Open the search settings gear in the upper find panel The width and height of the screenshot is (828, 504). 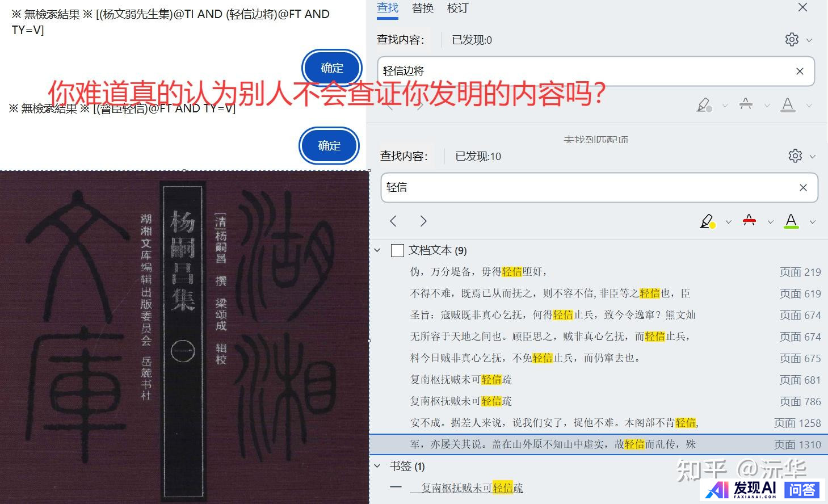point(792,39)
